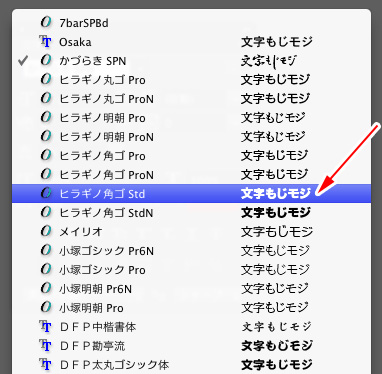Click OpenType icon beside ヒラギノ角ゴ ProN
Viewport: 382px width, 374px height.
tap(46, 174)
